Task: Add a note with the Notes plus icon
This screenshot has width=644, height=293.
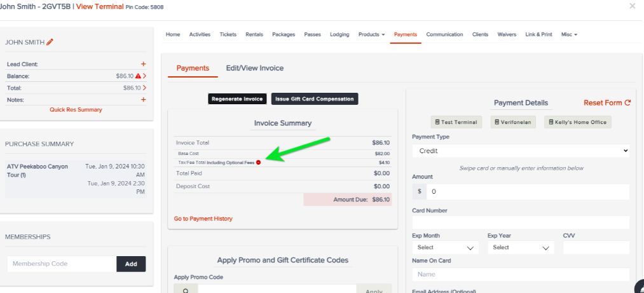Action: [x=143, y=100]
